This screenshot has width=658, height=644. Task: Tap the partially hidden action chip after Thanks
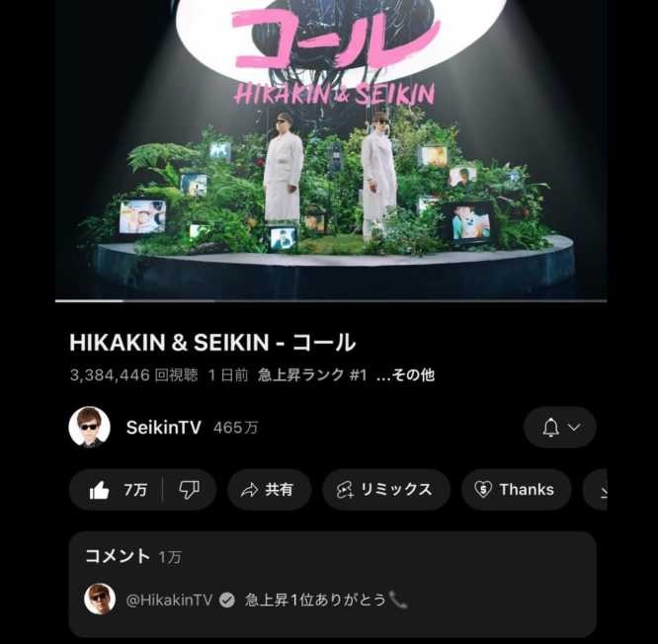596,490
